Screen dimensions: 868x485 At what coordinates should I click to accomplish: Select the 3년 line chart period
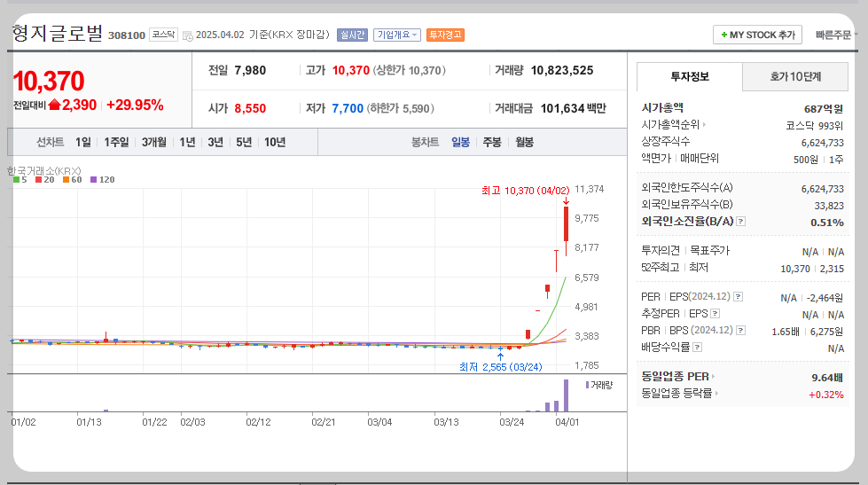tap(215, 142)
